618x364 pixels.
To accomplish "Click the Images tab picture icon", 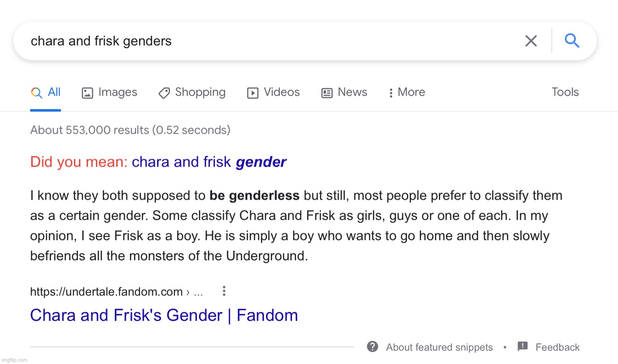I will tap(87, 93).
